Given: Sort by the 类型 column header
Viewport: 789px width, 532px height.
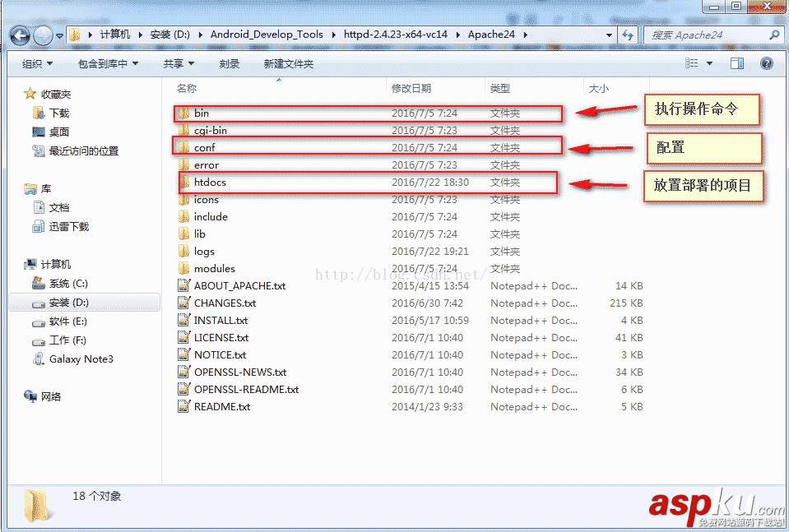Looking at the screenshot, I should pyautogui.click(x=500, y=89).
